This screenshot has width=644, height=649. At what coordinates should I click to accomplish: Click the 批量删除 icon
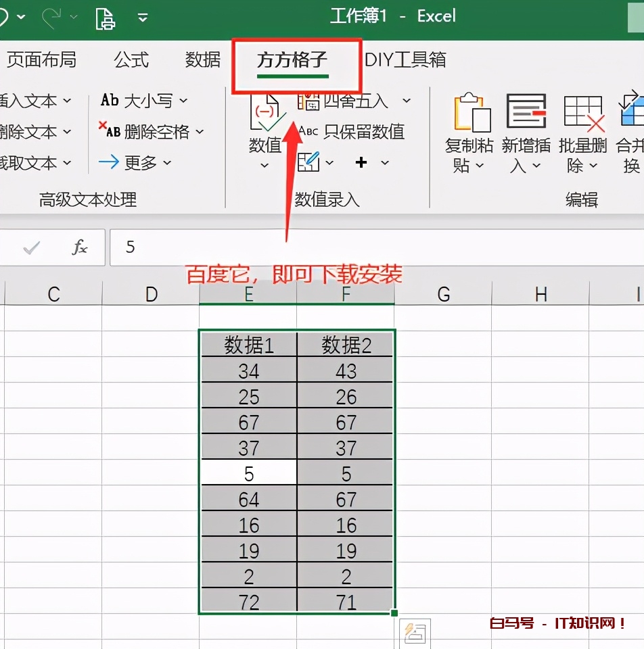(583, 113)
